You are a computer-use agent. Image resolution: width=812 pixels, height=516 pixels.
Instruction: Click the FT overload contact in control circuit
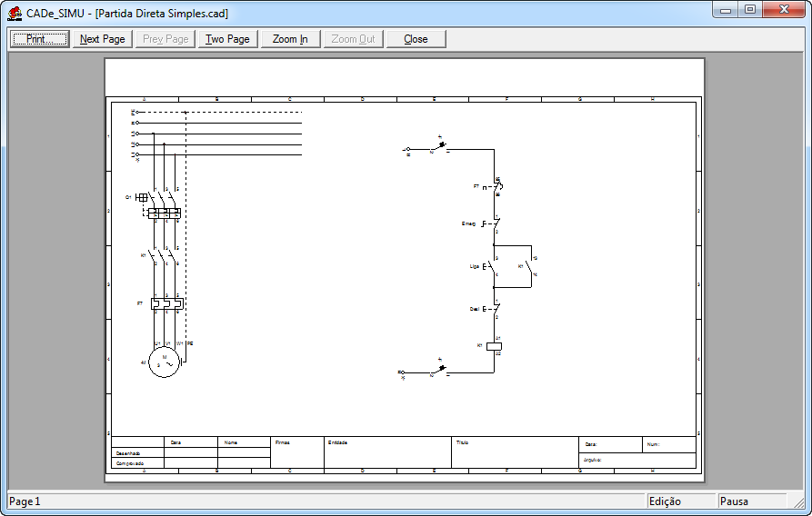496,186
